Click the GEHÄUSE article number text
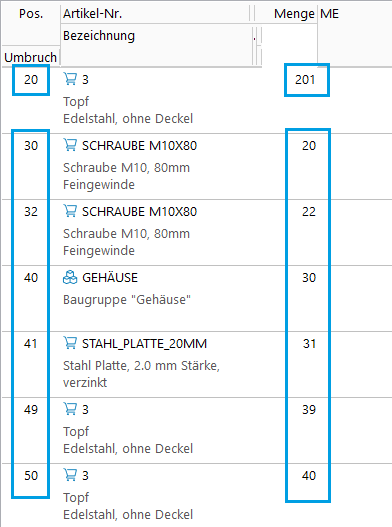 (110, 278)
